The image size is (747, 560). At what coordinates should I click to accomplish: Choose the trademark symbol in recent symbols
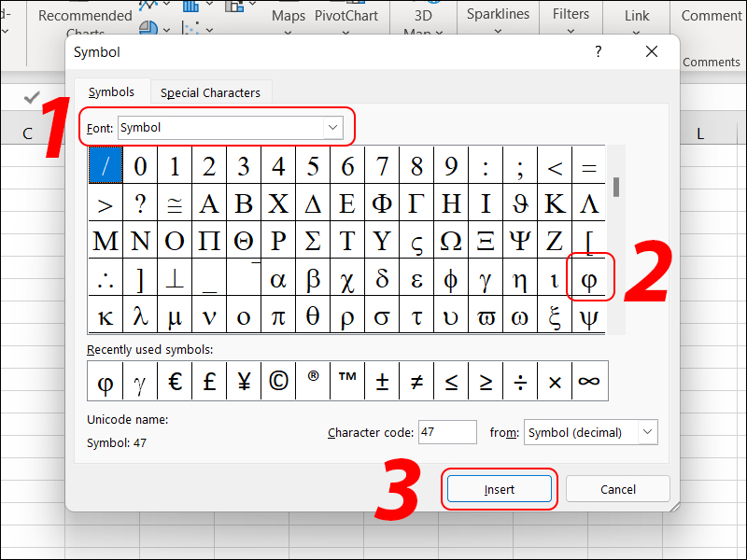pos(347,381)
